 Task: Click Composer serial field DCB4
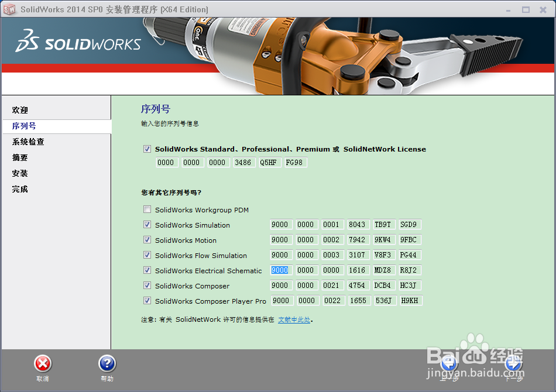[x=385, y=286]
